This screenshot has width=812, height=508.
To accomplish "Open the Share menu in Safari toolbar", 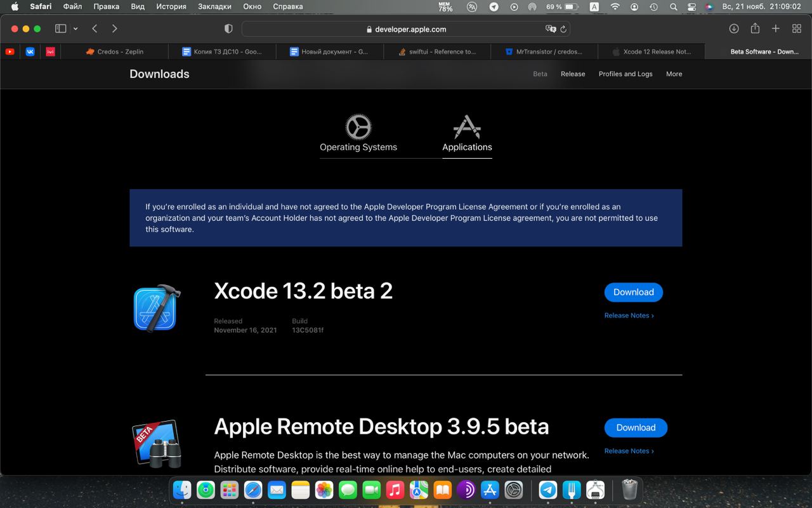I will click(755, 29).
